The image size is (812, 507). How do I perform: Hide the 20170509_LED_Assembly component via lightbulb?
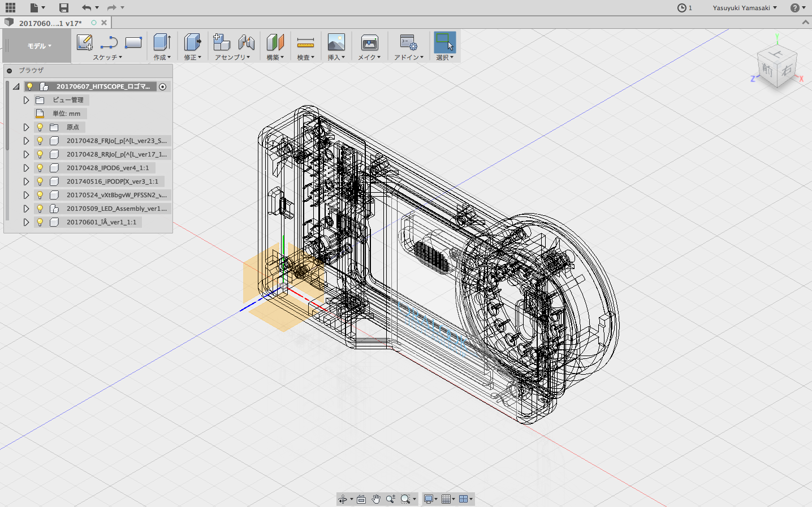click(x=40, y=209)
